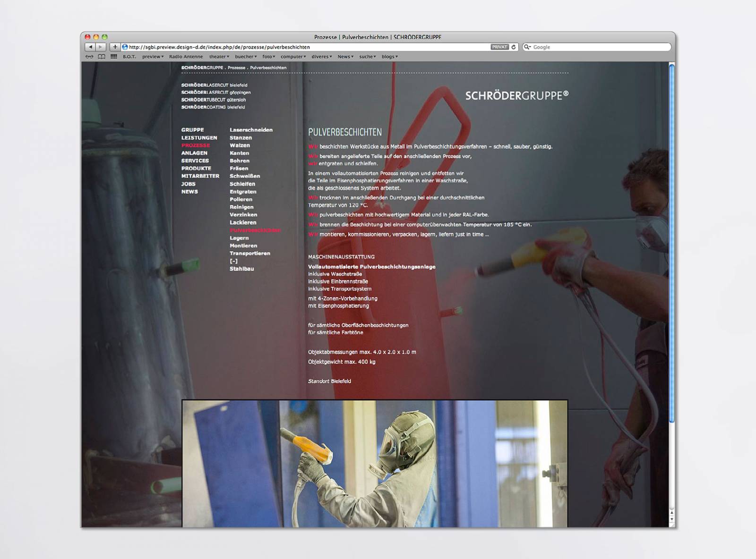Add bookmark with the plus button
This screenshot has width=756, height=559.
pyautogui.click(x=115, y=47)
